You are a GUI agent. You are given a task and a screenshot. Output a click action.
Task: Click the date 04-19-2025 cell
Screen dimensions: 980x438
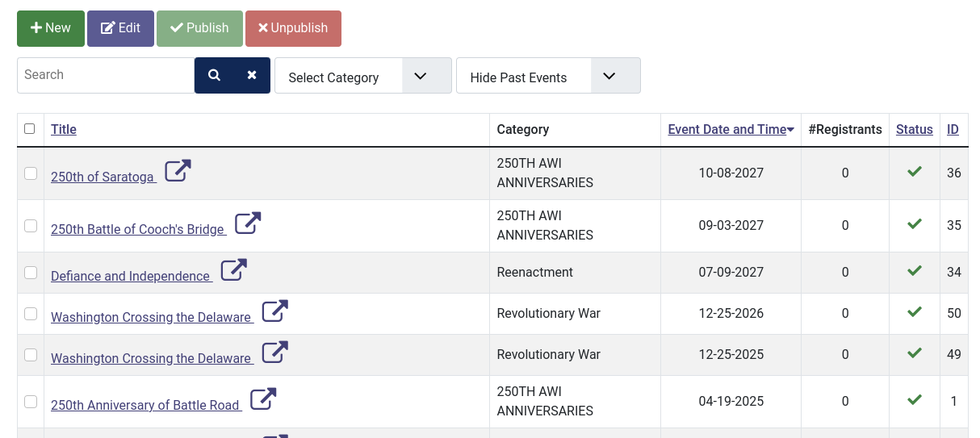pos(731,401)
